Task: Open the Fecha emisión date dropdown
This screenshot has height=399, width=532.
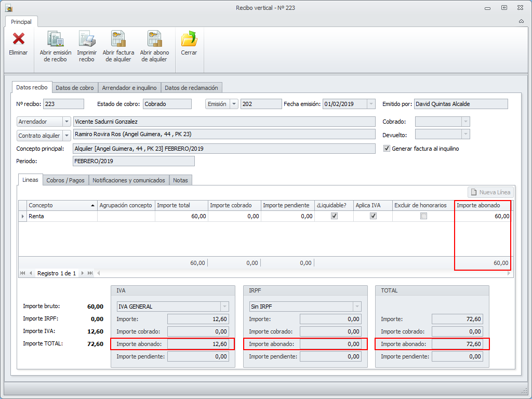Action: click(371, 104)
